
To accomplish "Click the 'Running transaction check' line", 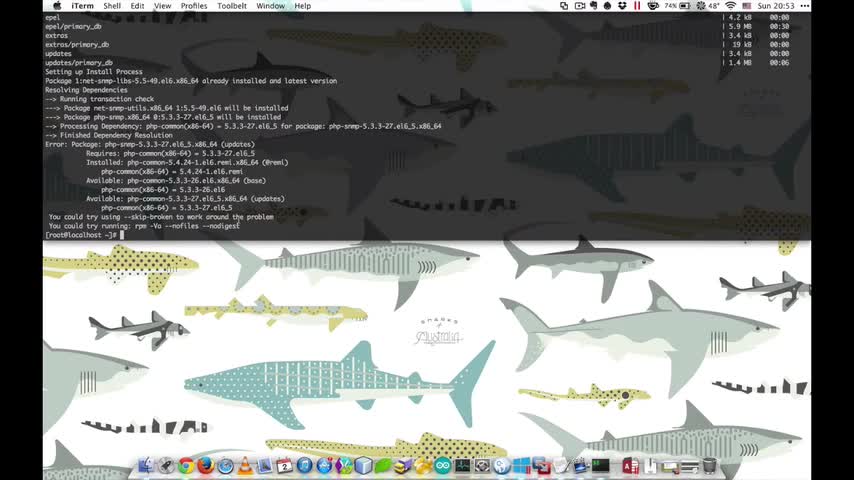I will tap(100, 99).
